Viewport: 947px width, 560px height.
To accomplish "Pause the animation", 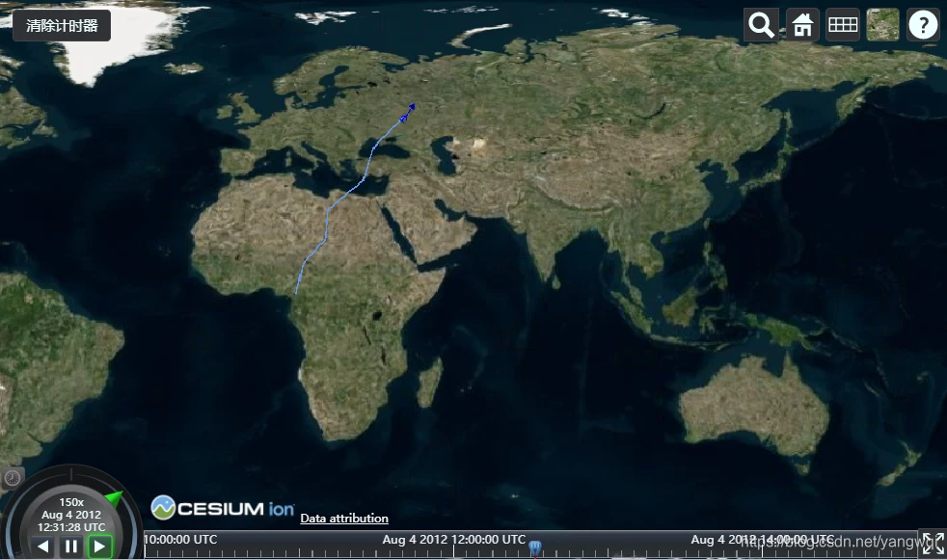I will click(x=71, y=547).
